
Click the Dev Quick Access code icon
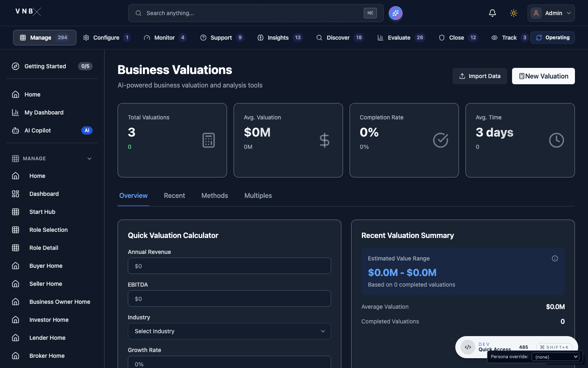coord(468,347)
